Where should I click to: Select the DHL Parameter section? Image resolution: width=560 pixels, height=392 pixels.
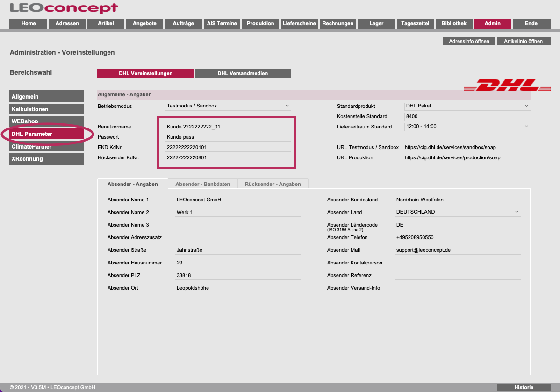tap(47, 134)
